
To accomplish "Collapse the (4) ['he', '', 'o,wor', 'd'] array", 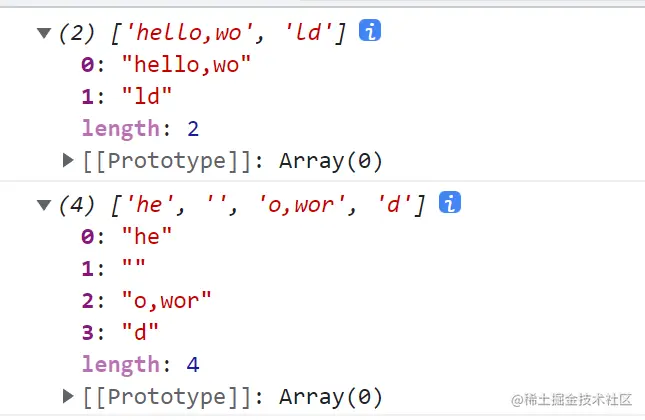I will pos(44,206).
